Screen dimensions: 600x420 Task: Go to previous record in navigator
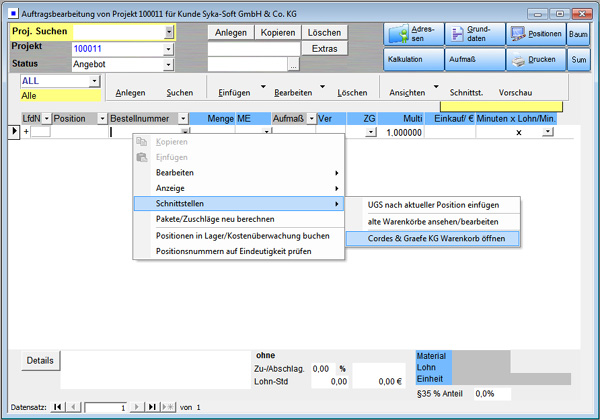tap(72, 407)
